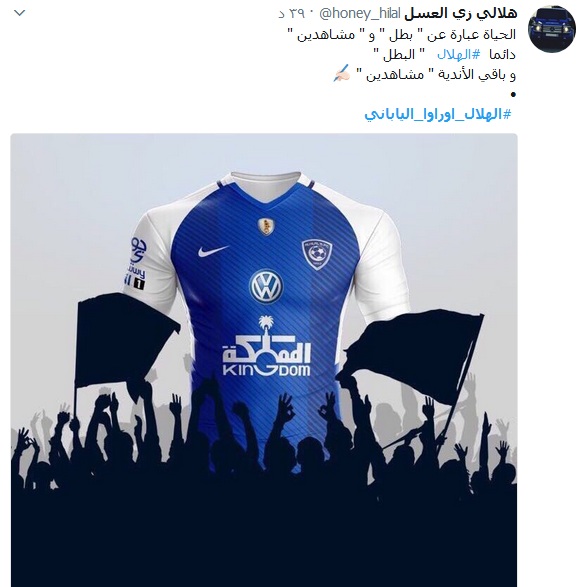Open the tweet author's profile avatar
Viewport: 583px width, 587px height.
552,29
